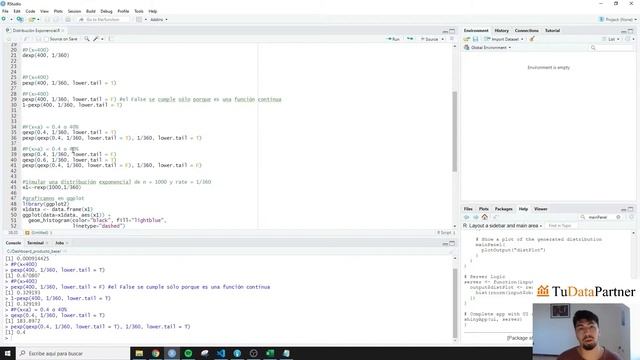
Task: Click the Windows taskbar search box
Action: 73,353
